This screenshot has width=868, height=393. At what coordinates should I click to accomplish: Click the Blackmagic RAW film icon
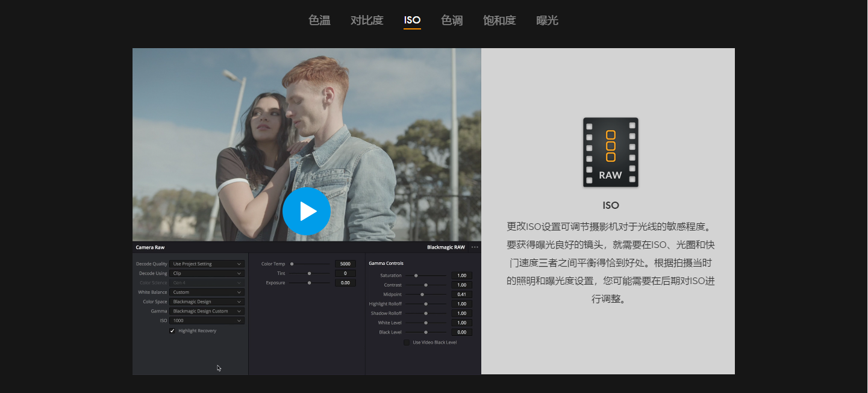tap(610, 152)
